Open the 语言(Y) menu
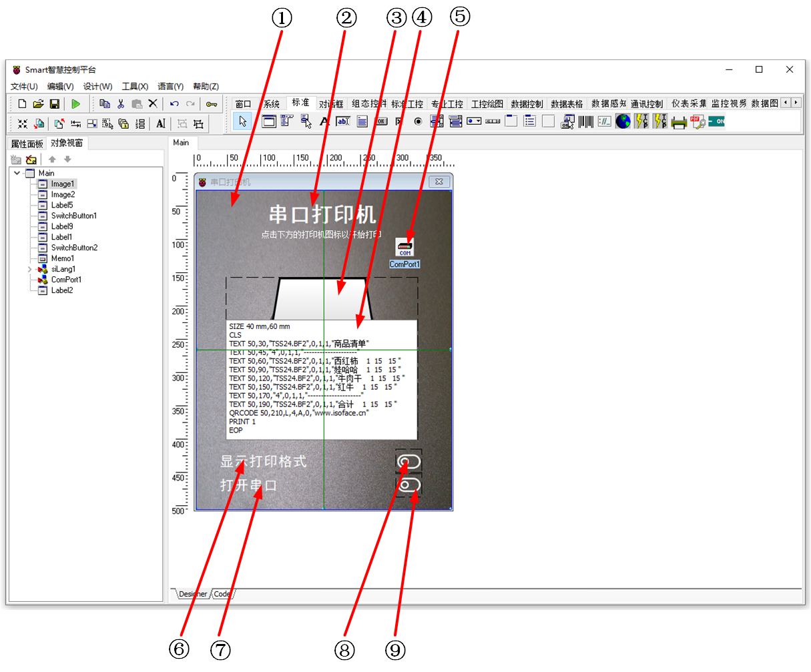The height and width of the screenshot is (672, 811). pyautogui.click(x=171, y=86)
